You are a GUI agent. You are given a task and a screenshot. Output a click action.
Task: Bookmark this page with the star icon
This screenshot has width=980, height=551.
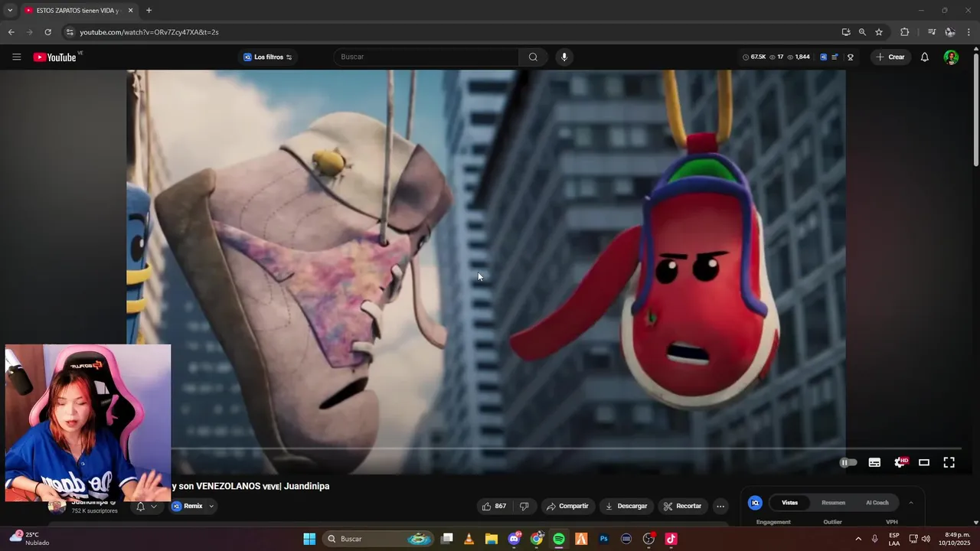click(879, 32)
